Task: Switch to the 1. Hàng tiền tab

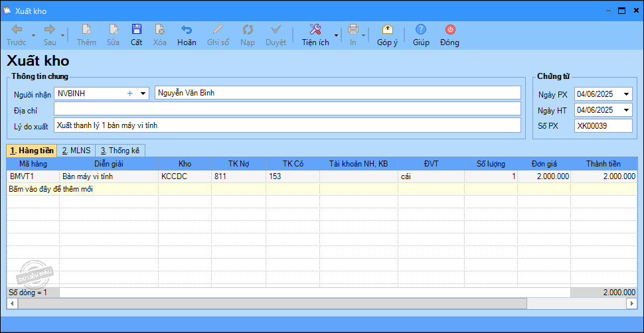Action: click(x=32, y=151)
